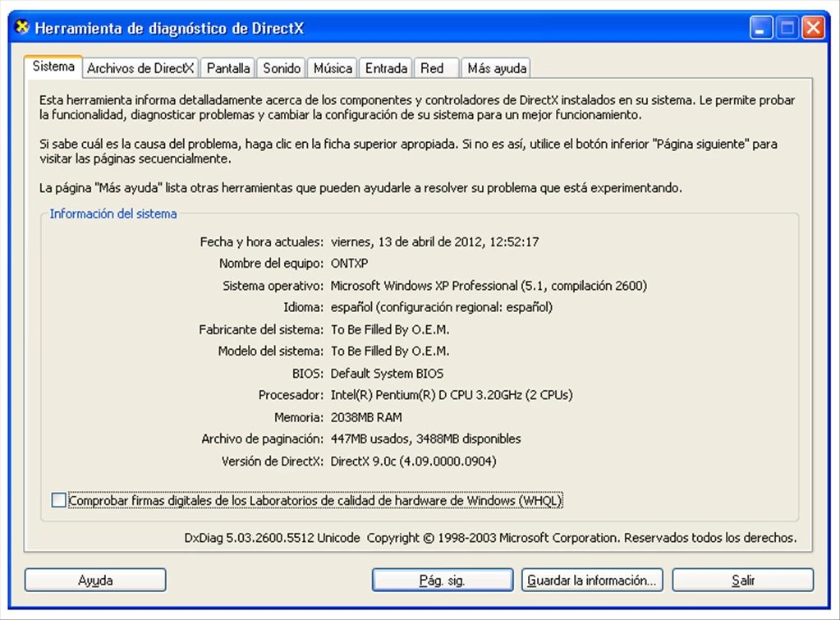Close the window with the red X
The image size is (840, 620).
click(x=813, y=29)
